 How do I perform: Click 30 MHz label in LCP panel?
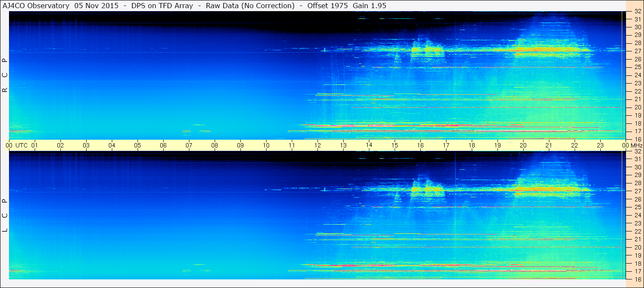[638, 167]
